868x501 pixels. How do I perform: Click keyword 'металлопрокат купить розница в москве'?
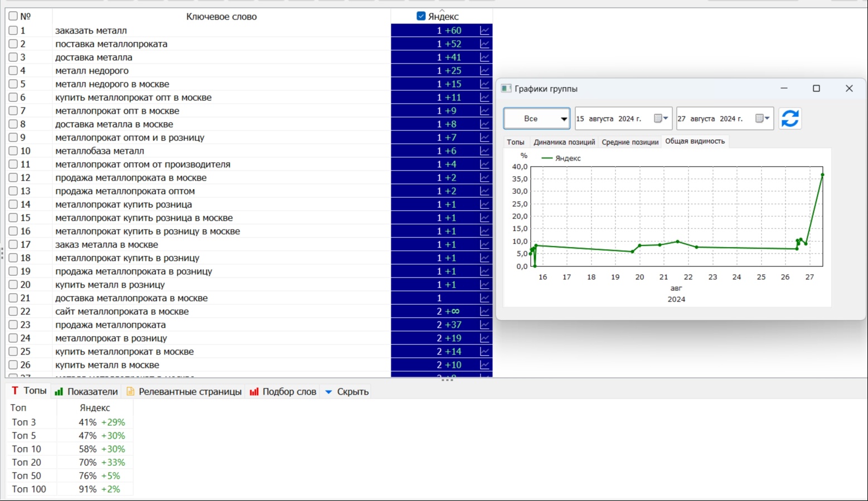coord(144,218)
